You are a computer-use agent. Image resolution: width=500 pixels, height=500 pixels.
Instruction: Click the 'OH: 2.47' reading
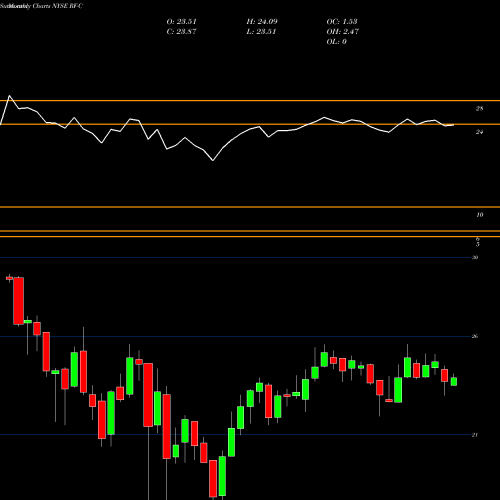[x=343, y=31]
